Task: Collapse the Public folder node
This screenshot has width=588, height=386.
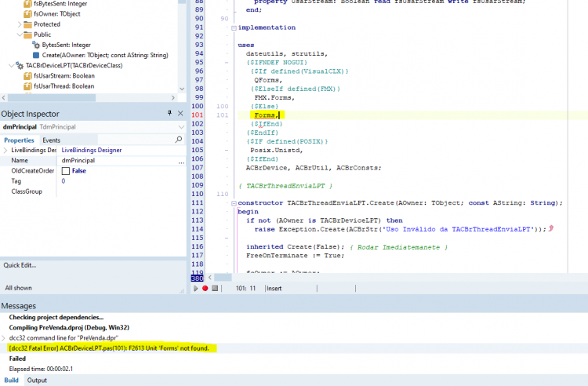Action: click(x=20, y=35)
